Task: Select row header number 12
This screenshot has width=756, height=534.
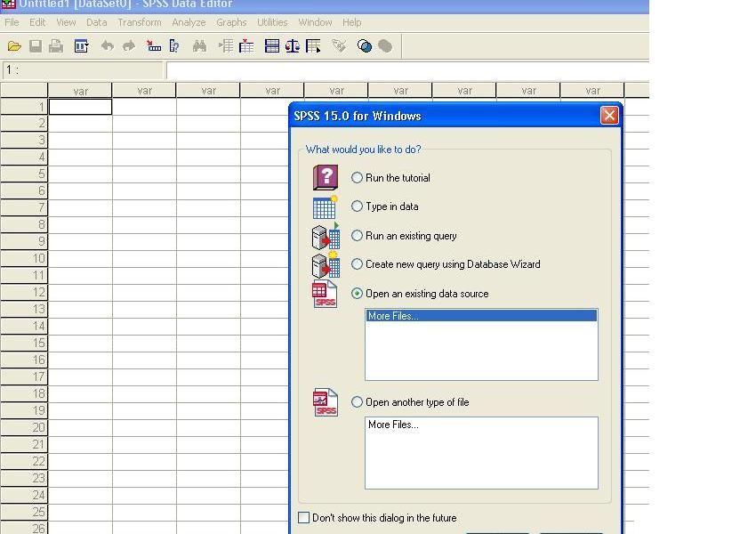Action: [x=24, y=292]
